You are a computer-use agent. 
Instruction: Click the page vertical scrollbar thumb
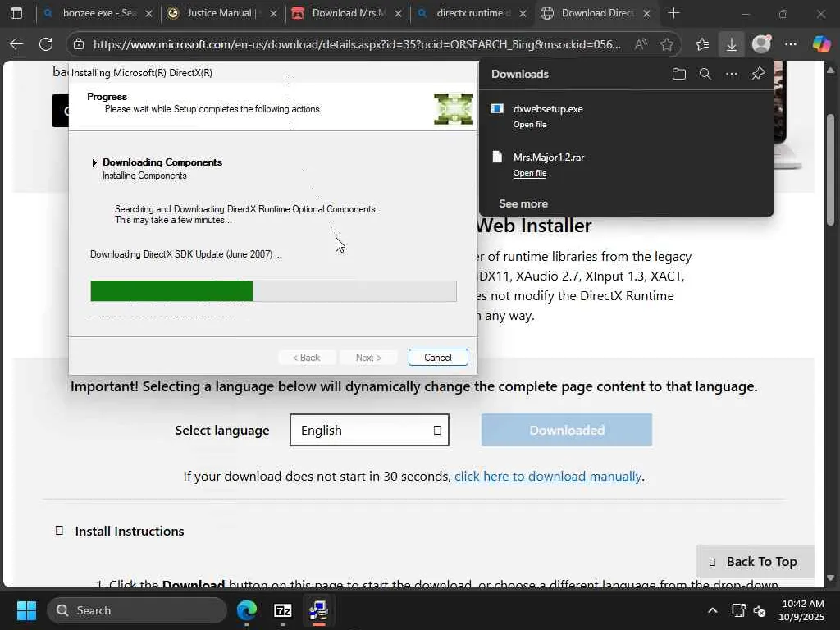point(831,169)
